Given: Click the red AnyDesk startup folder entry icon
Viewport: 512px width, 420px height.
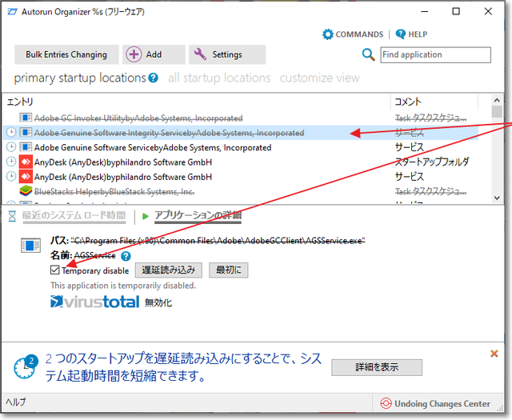Looking at the screenshot, I should tap(25, 162).
